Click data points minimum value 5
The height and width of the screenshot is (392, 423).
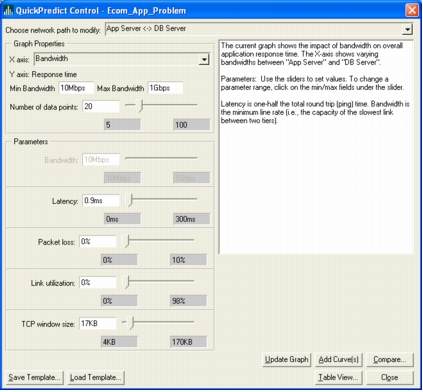pyautogui.click(x=122, y=125)
